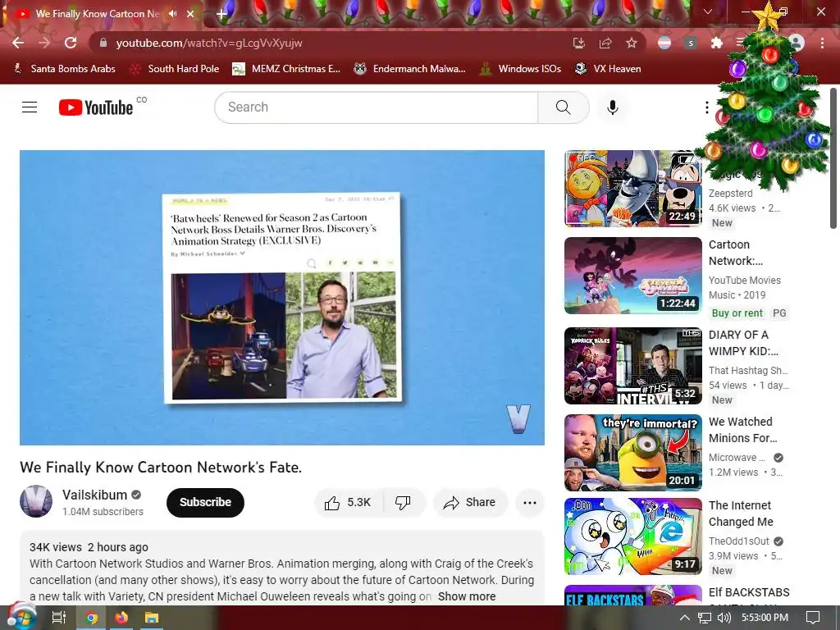This screenshot has height=630, width=840.
Task: Open Vailskibum channel avatar
Action: [36, 501]
